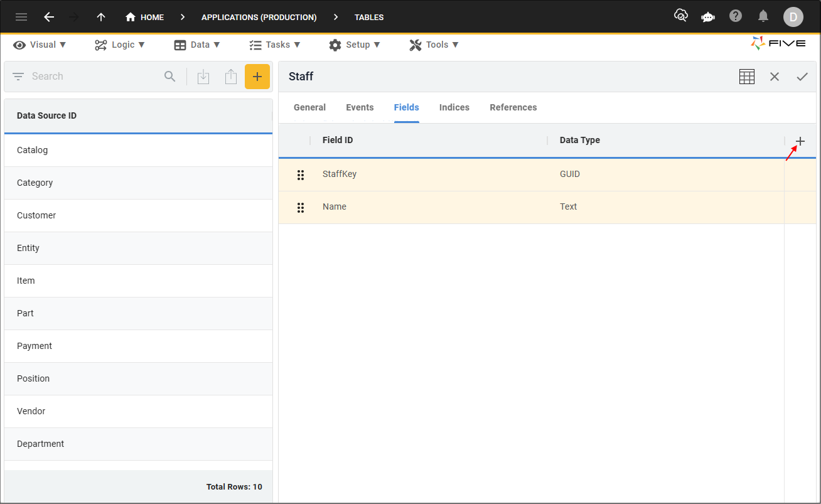Screen dimensions: 821x504
Task: Switch to the General tab
Action: (309, 107)
